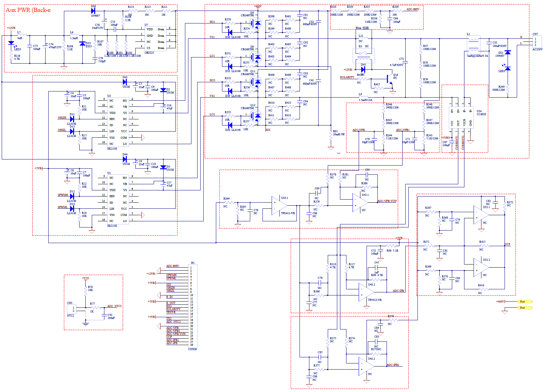Click the ADC-BHV net label

click(413, 9)
